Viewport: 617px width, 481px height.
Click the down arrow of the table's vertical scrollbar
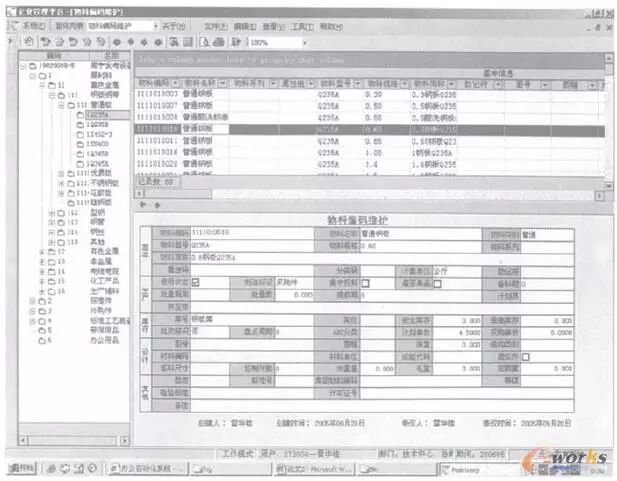pyautogui.click(x=609, y=185)
